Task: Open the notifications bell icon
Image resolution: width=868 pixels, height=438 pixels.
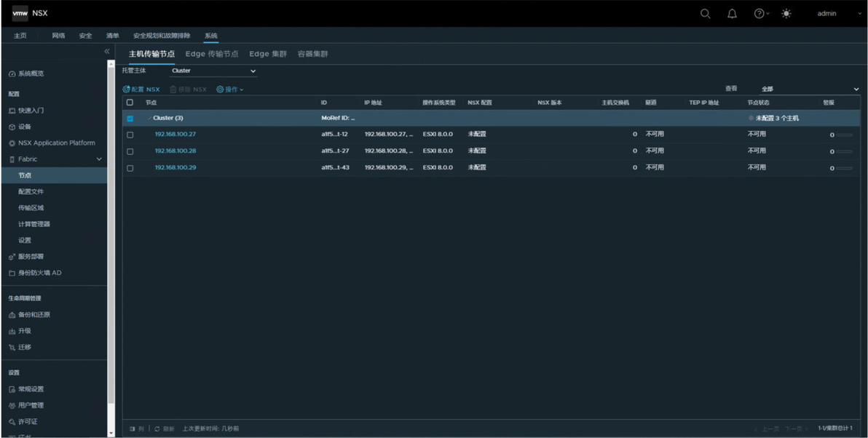Action: [x=732, y=14]
